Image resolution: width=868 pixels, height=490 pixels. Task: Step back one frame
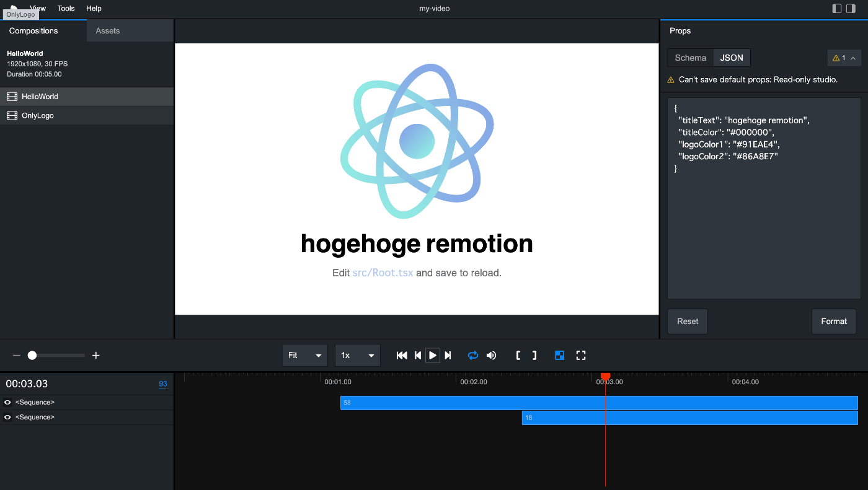coord(418,356)
